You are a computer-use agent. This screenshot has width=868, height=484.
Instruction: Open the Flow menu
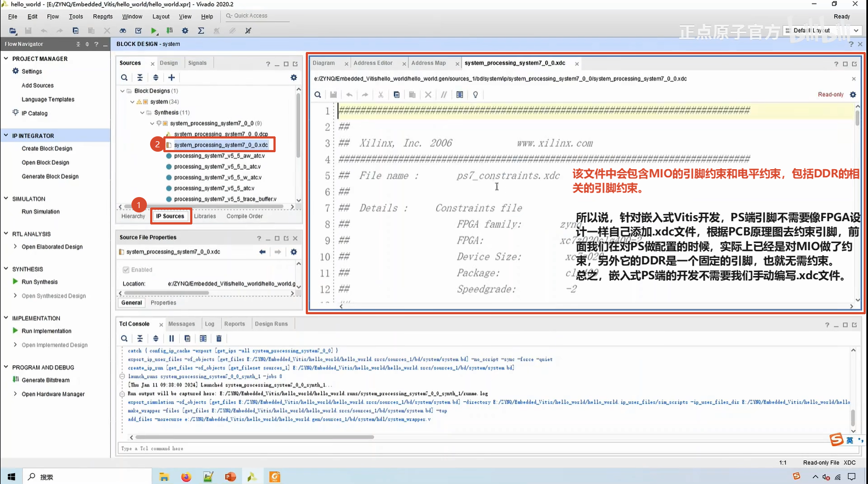point(53,16)
